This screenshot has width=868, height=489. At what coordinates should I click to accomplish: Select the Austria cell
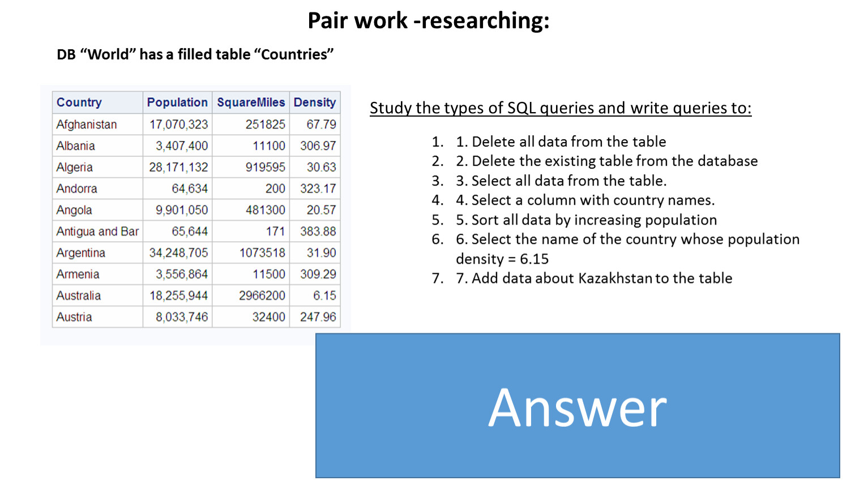pyautogui.click(x=97, y=317)
